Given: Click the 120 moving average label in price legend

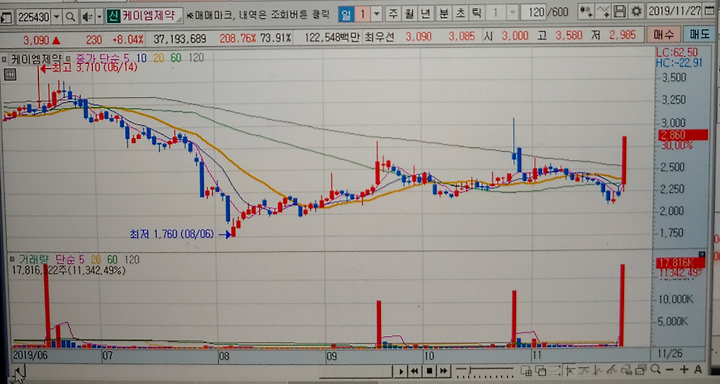Looking at the screenshot, I should tap(196, 57).
